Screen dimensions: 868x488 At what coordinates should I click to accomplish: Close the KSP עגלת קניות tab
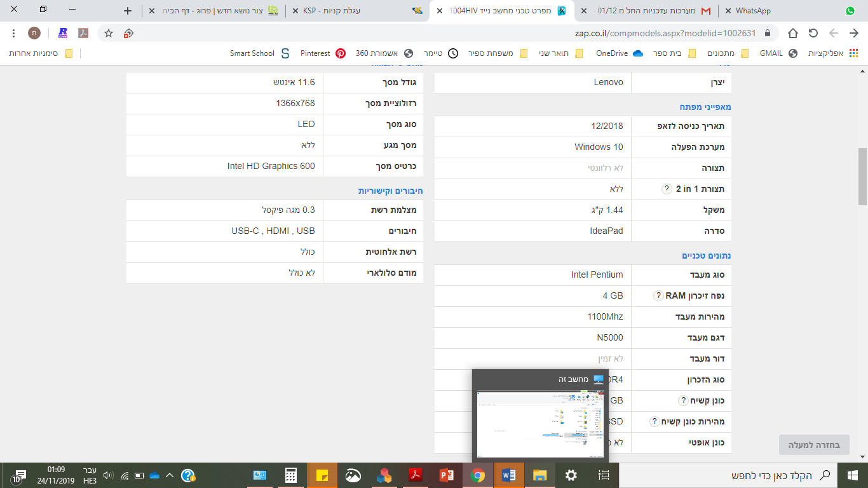coord(294,11)
